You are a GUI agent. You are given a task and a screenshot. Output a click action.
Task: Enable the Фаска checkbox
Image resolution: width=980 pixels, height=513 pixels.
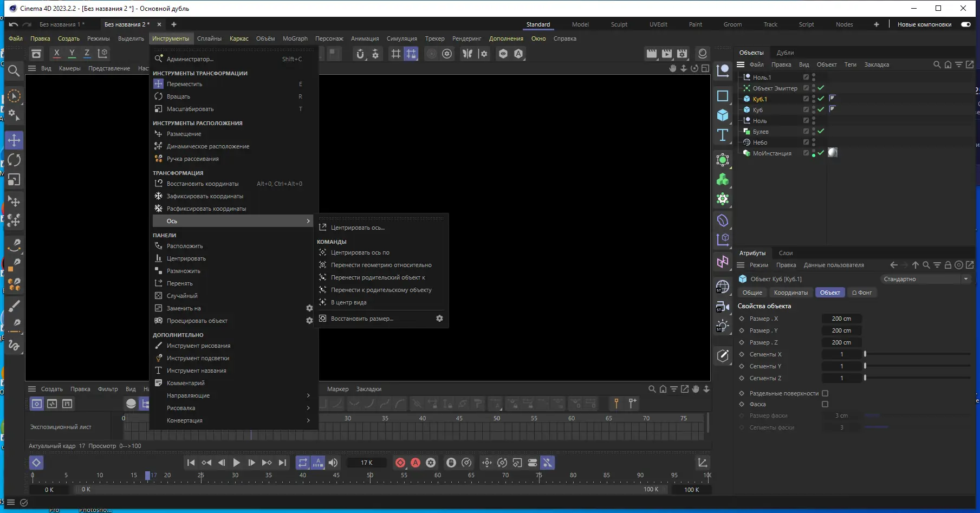point(825,404)
